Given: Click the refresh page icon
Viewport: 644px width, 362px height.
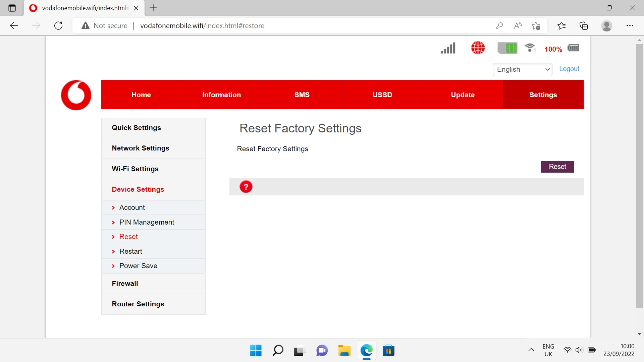Looking at the screenshot, I should point(58,25).
